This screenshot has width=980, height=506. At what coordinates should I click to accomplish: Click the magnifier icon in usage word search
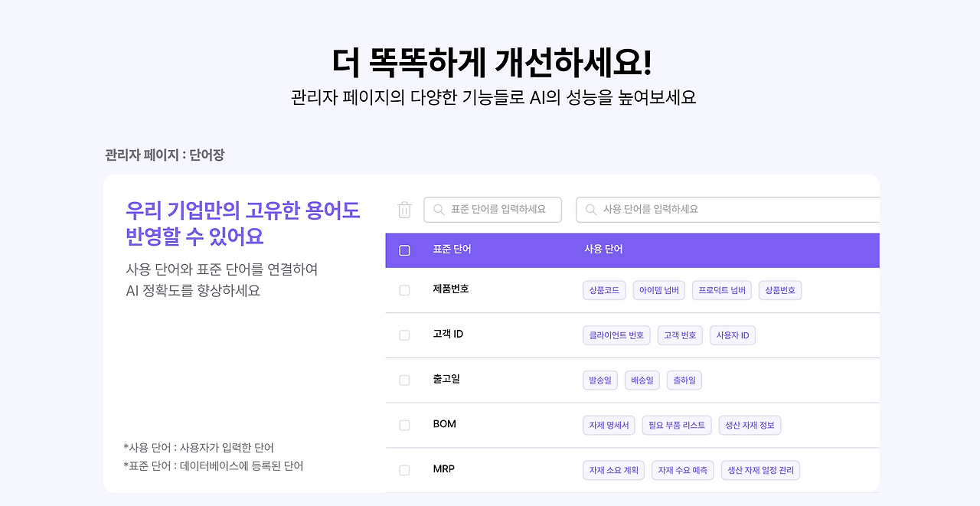[590, 209]
